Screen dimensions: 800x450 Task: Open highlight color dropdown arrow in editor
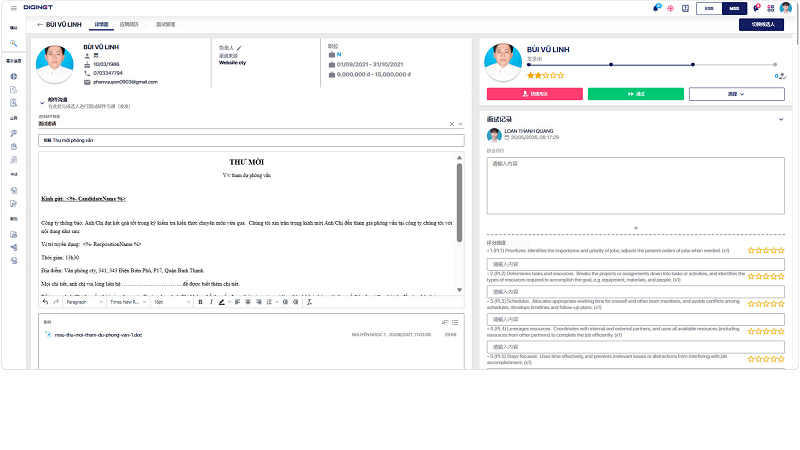tap(229, 302)
